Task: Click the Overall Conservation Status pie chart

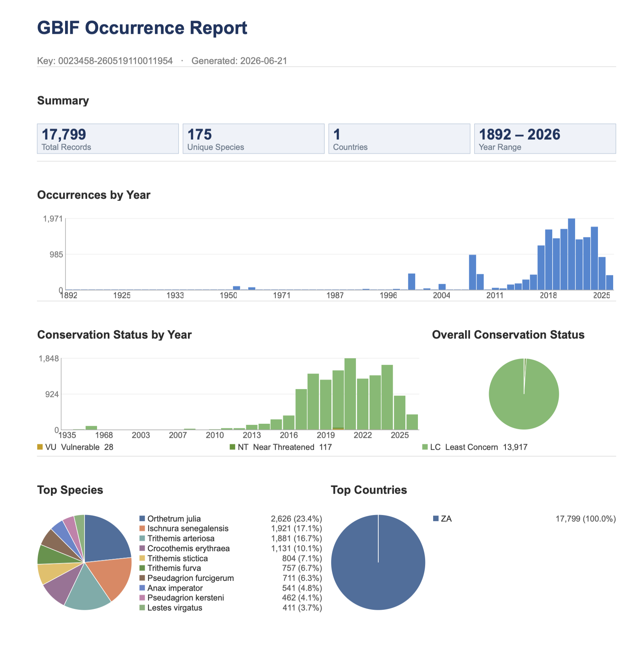Action: 524,394
